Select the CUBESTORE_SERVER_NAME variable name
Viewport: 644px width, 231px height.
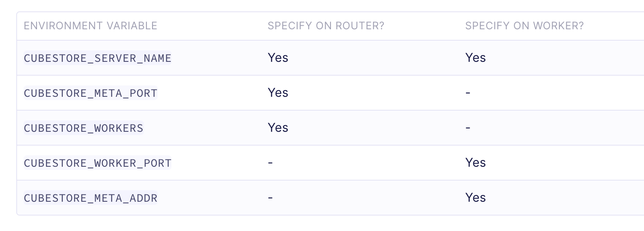point(98,58)
